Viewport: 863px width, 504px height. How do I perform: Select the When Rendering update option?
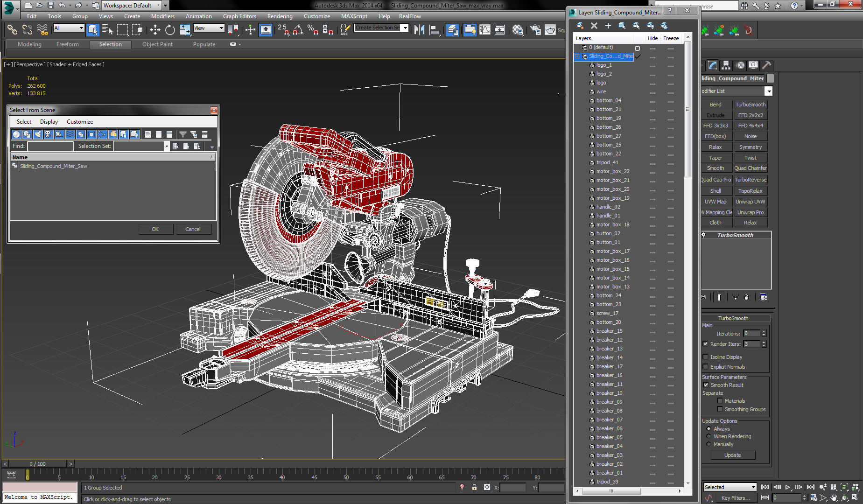[x=709, y=436]
